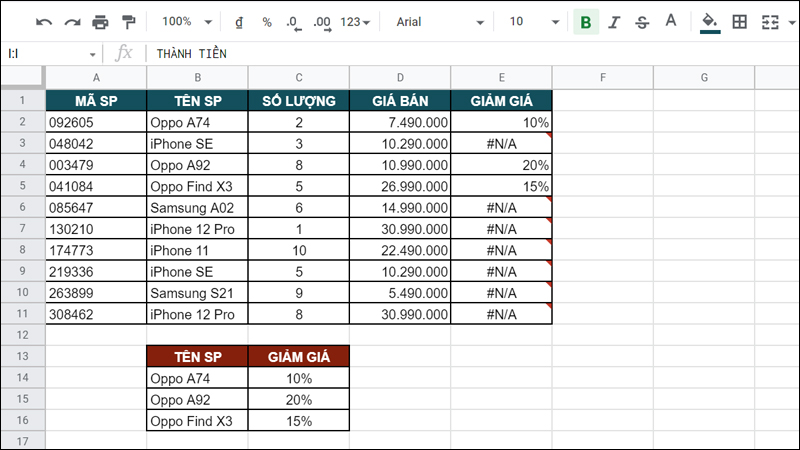This screenshot has height=450, width=800.
Task: Format as currency with đ icon
Action: [x=239, y=22]
